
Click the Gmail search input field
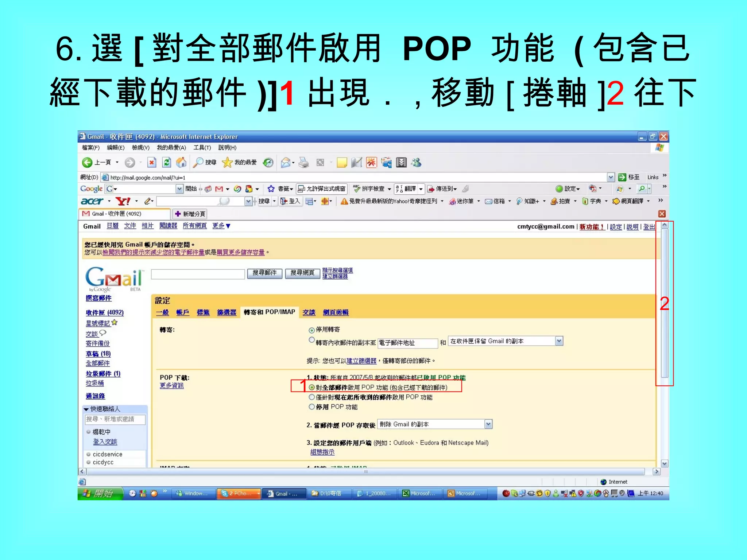click(x=198, y=274)
